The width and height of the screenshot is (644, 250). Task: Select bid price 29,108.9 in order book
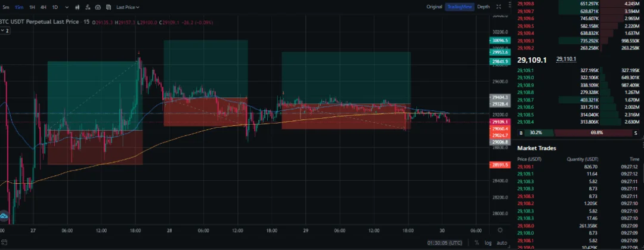click(x=525, y=85)
